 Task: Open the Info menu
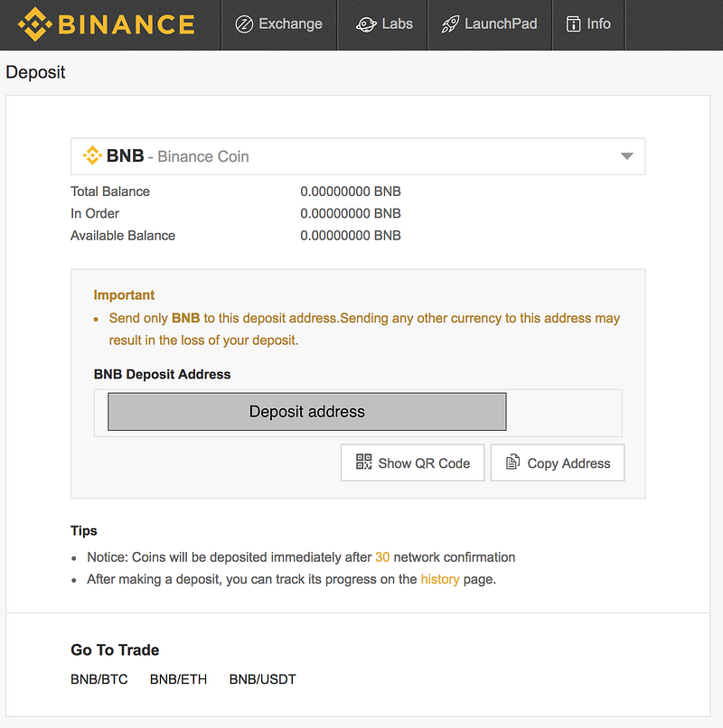tap(598, 24)
